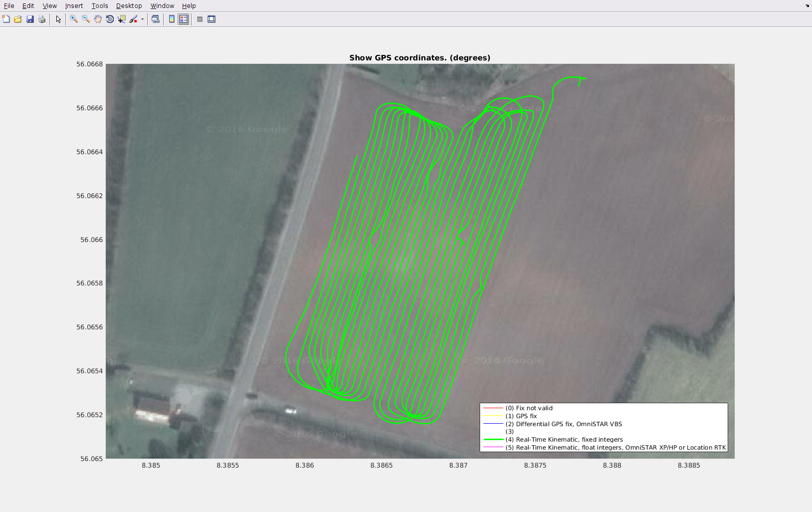Activate the Pan hand tool
Screen dimensions: 812x512
pyautogui.click(x=98, y=19)
